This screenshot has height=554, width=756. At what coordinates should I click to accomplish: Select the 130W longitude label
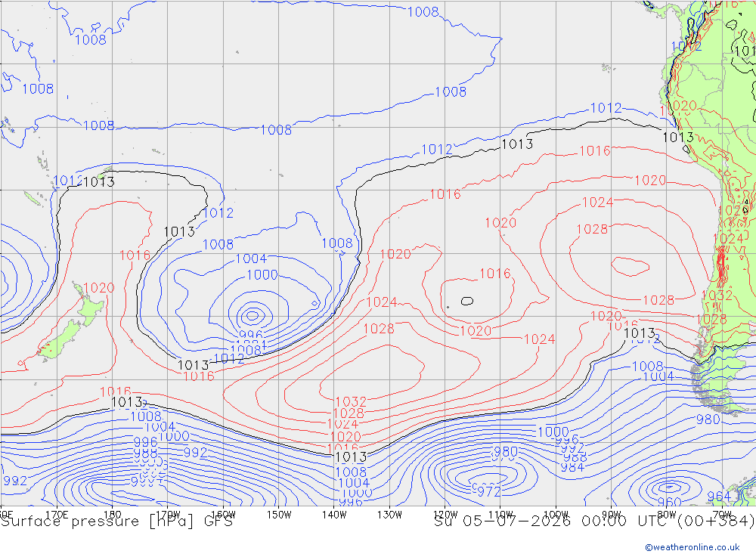[389, 515]
